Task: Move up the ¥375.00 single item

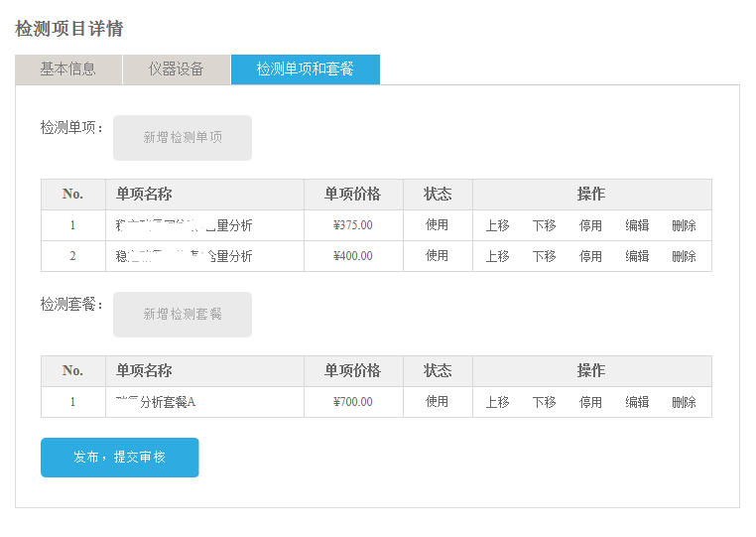Action: [497, 225]
